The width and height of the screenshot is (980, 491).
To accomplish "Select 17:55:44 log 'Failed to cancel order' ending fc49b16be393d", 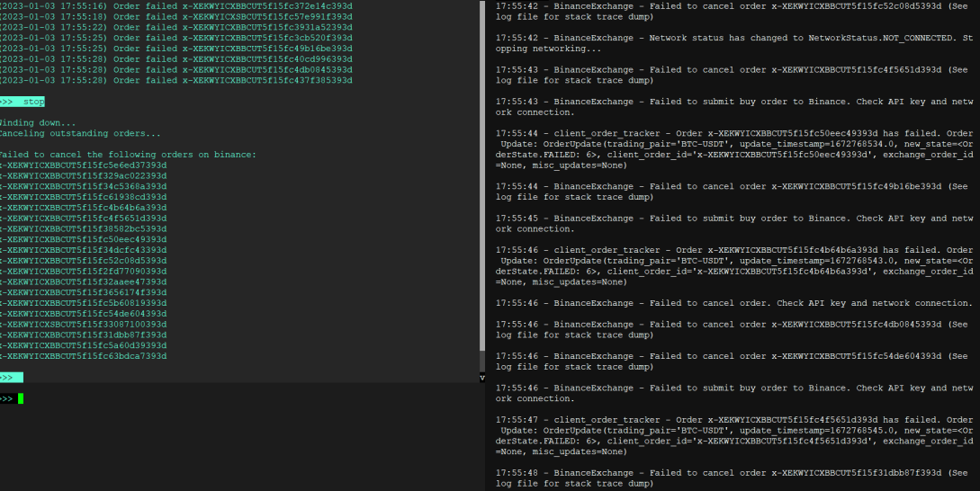I will pyautogui.click(x=732, y=192).
